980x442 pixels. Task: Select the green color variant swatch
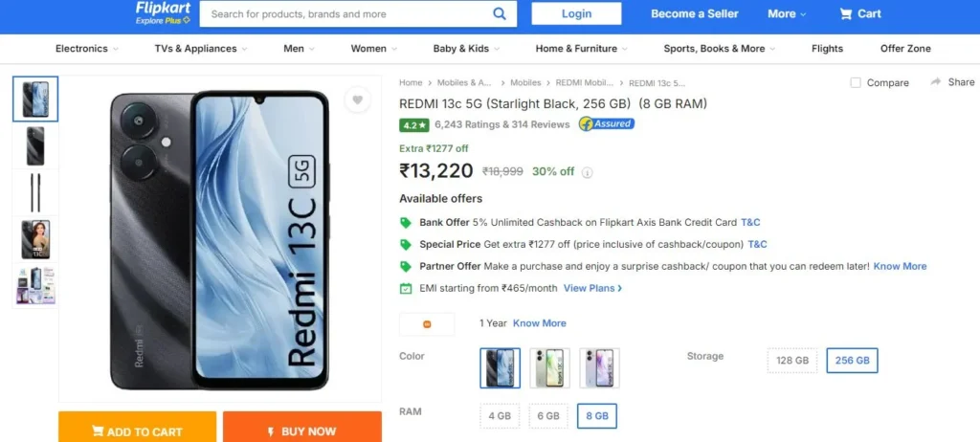coord(549,367)
